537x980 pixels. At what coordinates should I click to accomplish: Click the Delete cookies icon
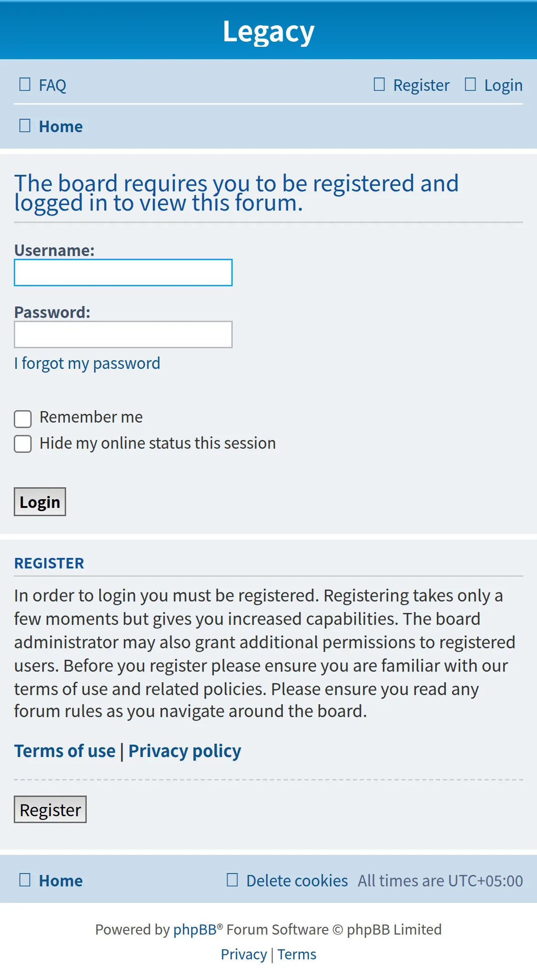click(232, 880)
